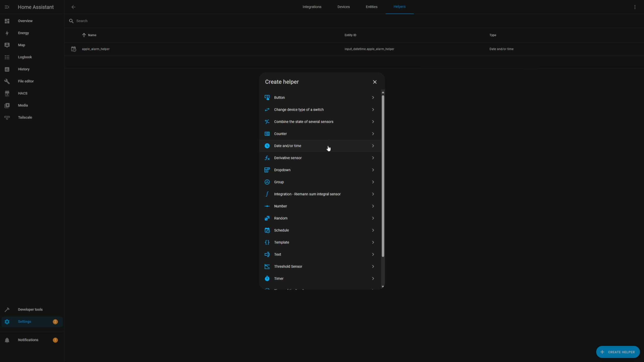This screenshot has height=362, width=644.
Task: Click the apple_alarm_helper row icon
Action: point(73,49)
